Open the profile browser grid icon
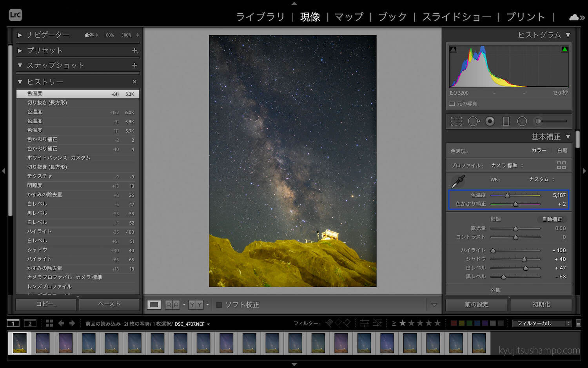The height and width of the screenshot is (368, 588). [x=561, y=165]
